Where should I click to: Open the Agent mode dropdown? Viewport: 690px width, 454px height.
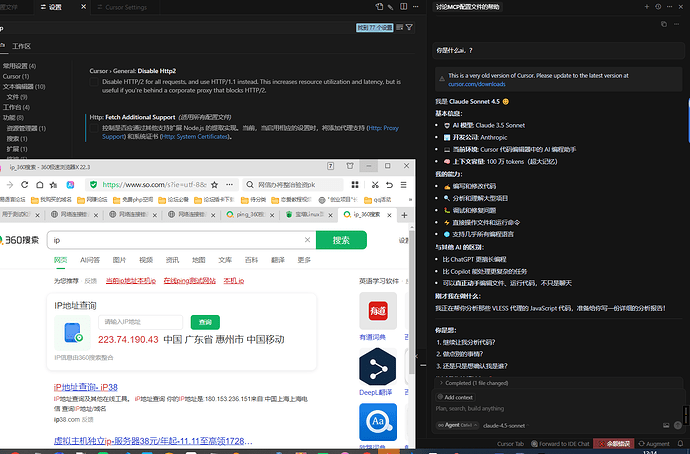point(458,425)
